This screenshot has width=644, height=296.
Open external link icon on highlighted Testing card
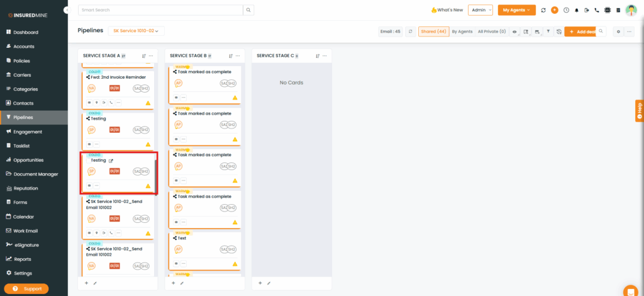[111, 161]
